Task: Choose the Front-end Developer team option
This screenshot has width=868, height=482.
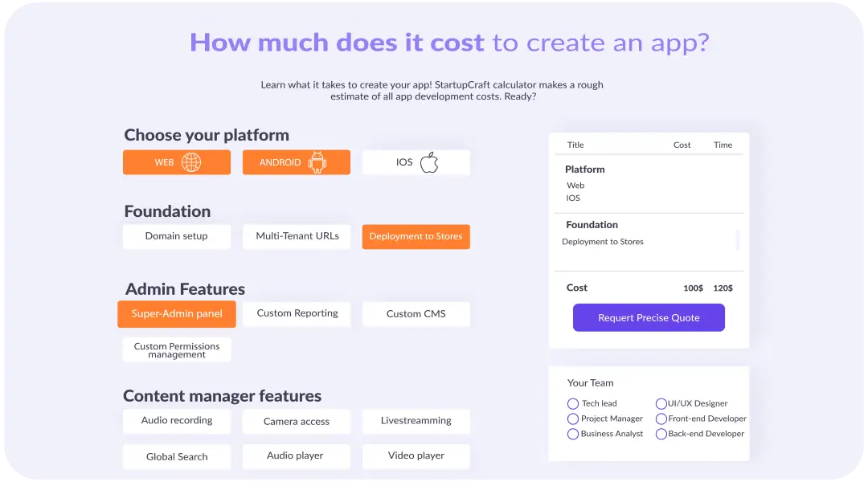Action: pos(661,419)
